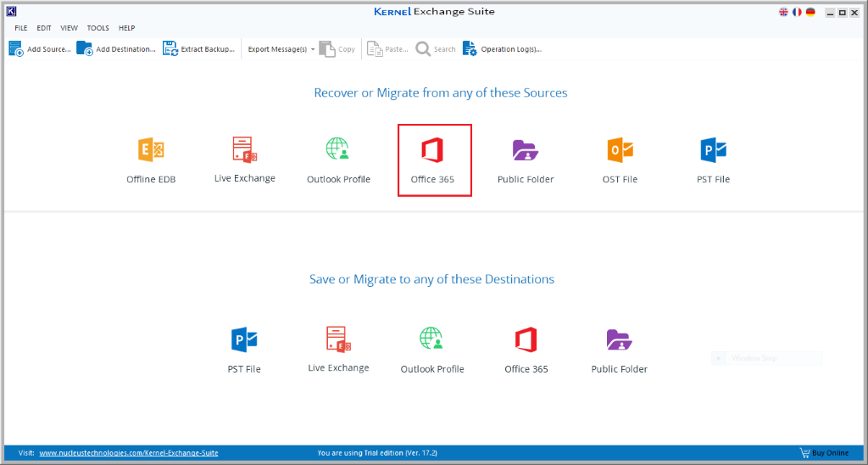868x465 pixels.
Task: Click Add Destination toolbar button
Action: click(116, 49)
